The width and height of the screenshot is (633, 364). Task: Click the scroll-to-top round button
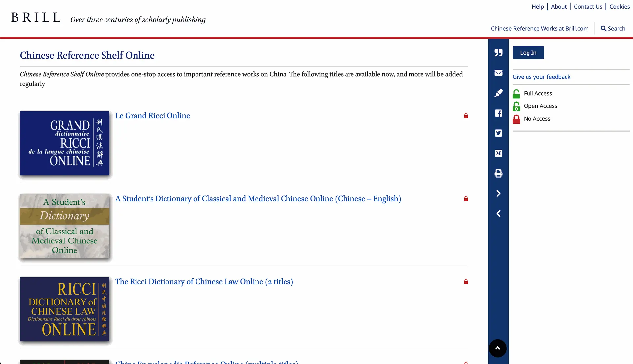(497, 348)
